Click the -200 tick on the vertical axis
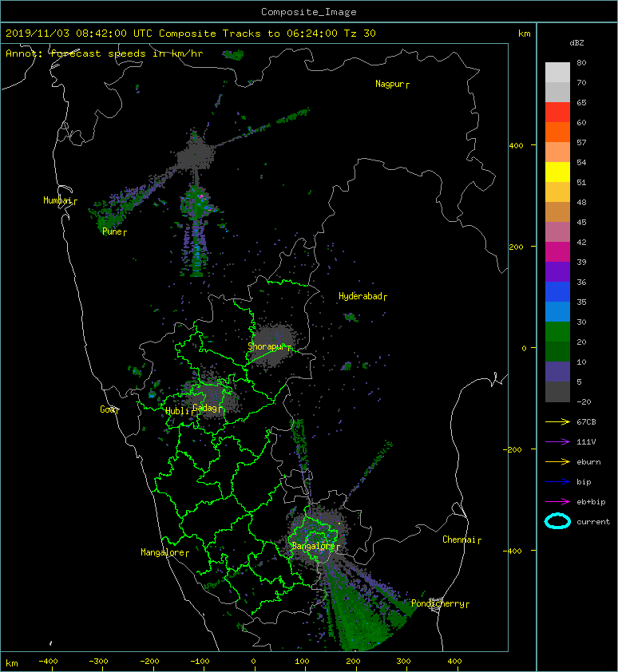 click(x=513, y=449)
